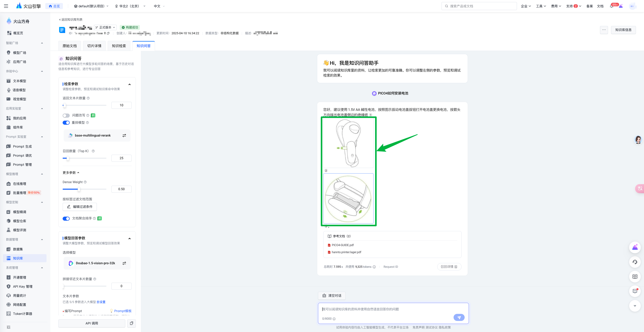The width and height of the screenshot is (644, 332).
Task: Open the 召回详情 button
Action: pos(449,267)
